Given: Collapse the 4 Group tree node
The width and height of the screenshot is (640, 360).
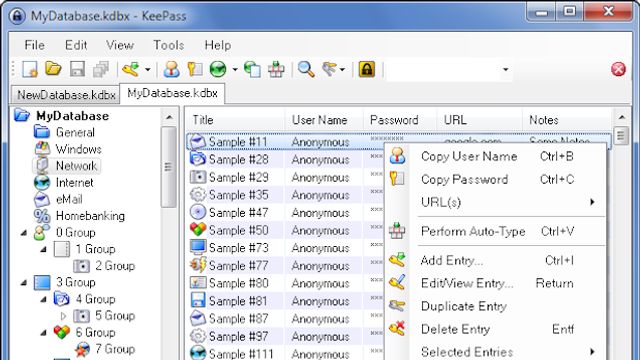Looking at the screenshot, I should tap(44, 300).
